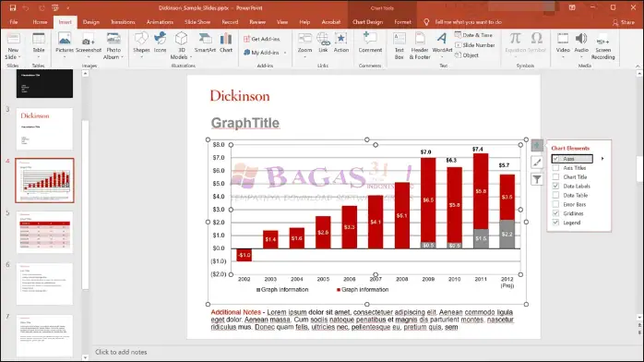This screenshot has height=362, width=644.
Task: Insert a Text Box
Action: pyautogui.click(x=400, y=46)
